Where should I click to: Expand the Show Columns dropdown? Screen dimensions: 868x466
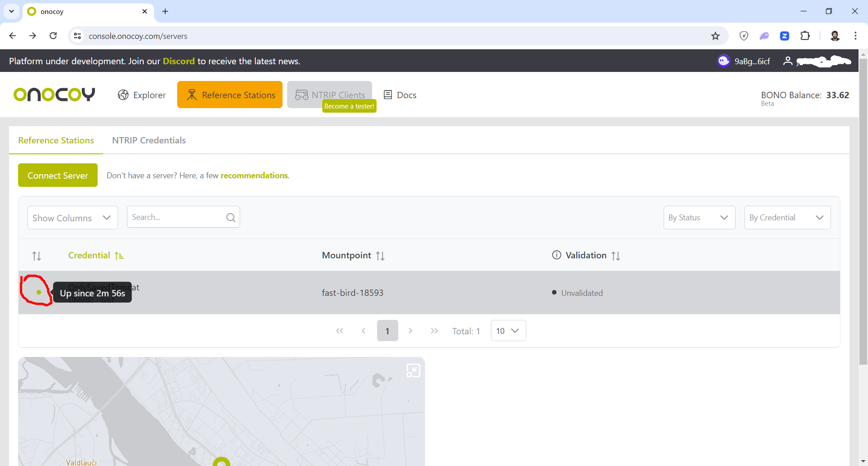(x=73, y=218)
